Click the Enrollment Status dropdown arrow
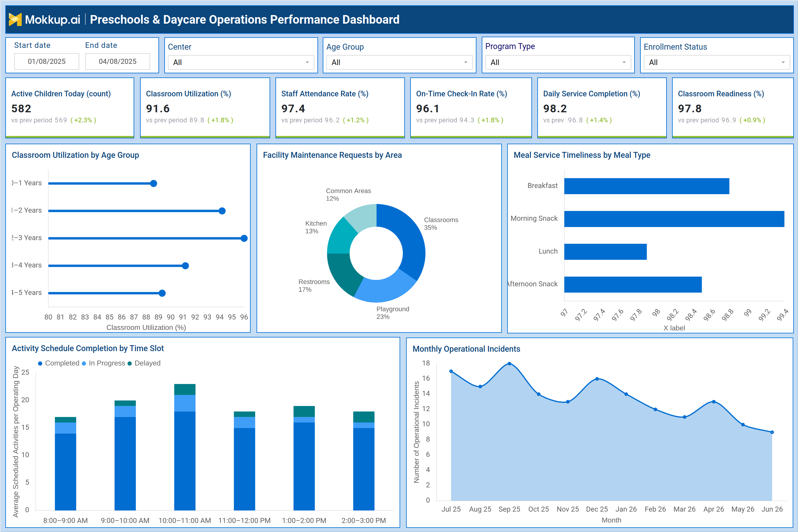 coord(783,62)
